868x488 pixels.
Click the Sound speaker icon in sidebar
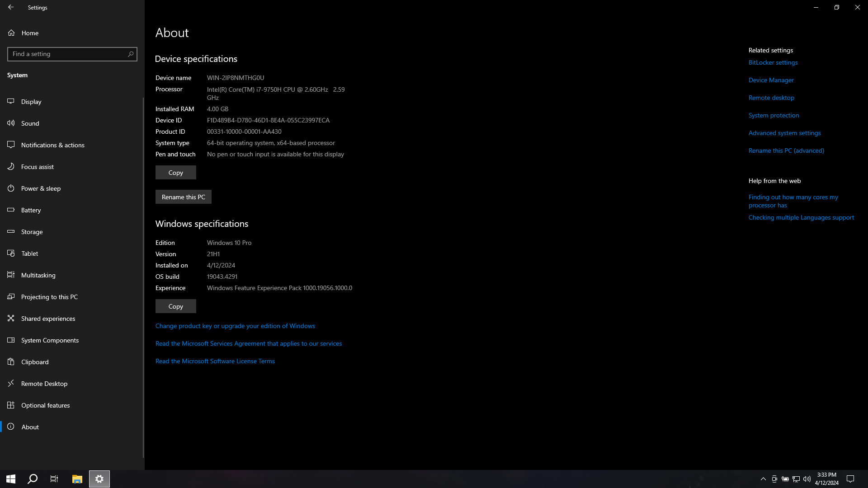[x=11, y=123]
